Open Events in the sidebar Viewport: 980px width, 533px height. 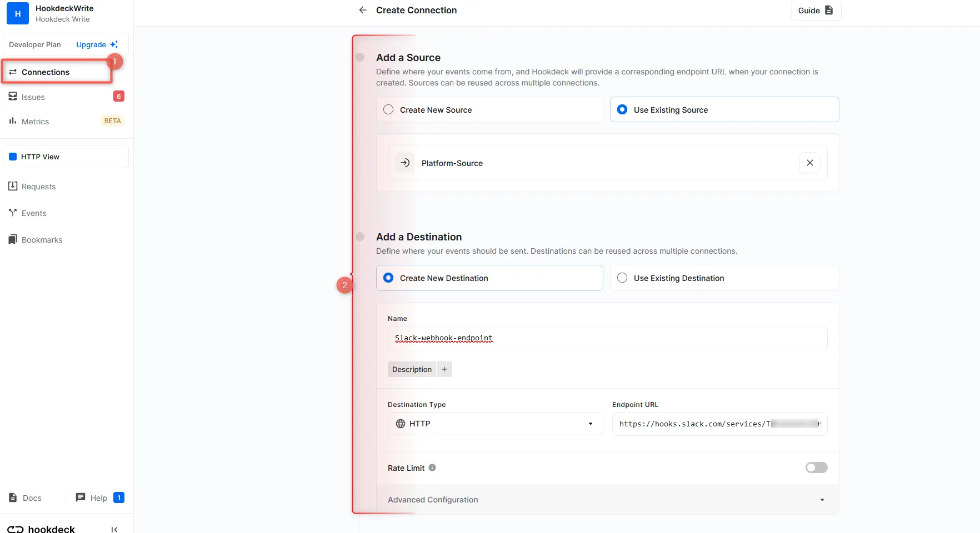click(x=34, y=213)
